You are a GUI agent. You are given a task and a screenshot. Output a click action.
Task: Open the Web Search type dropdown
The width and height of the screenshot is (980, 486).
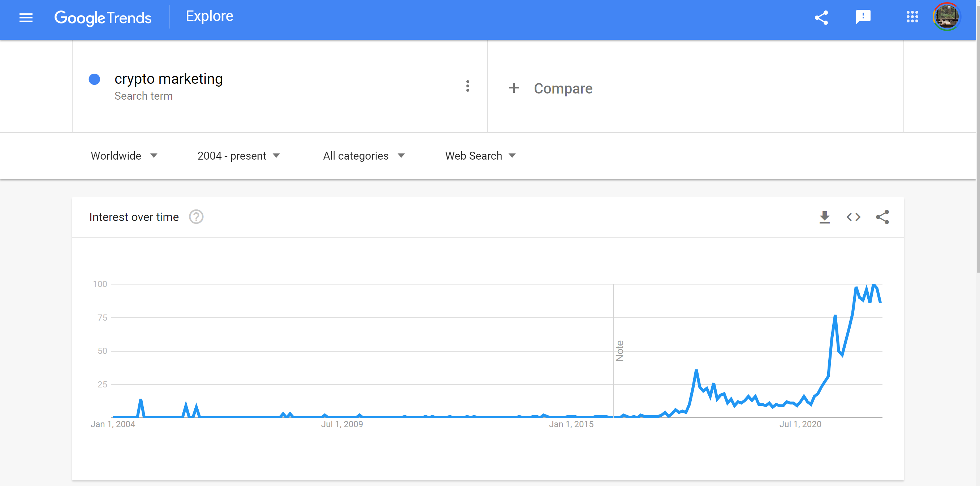[x=480, y=156]
